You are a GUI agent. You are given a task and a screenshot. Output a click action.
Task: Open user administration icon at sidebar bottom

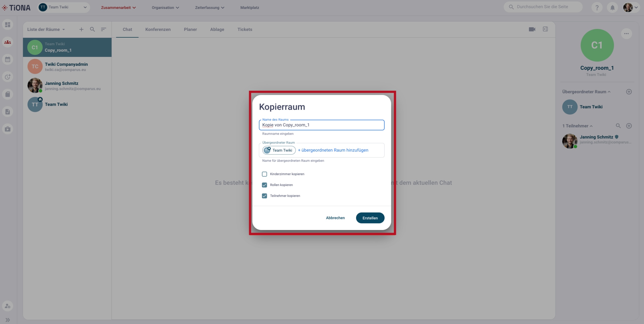[x=8, y=306]
